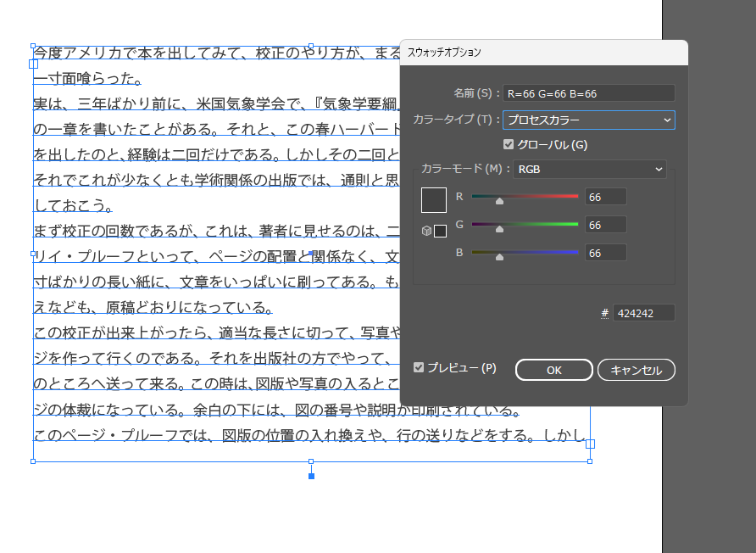756x553 pixels.
Task: Click the hex color field 424242
Action: (x=643, y=313)
